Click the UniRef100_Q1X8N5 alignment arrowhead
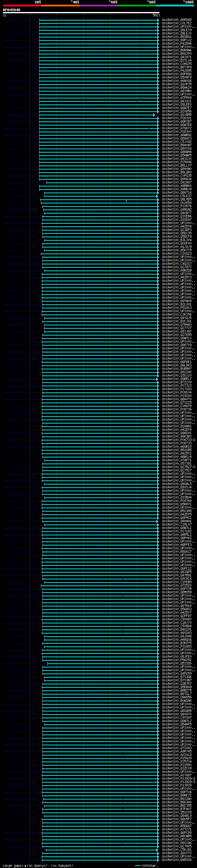 154,115
